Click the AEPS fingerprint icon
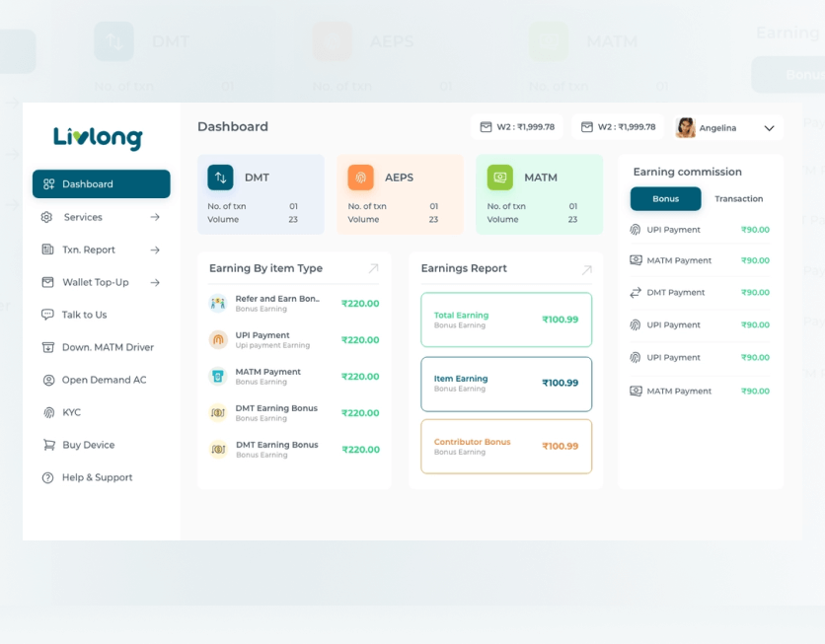 click(360, 178)
